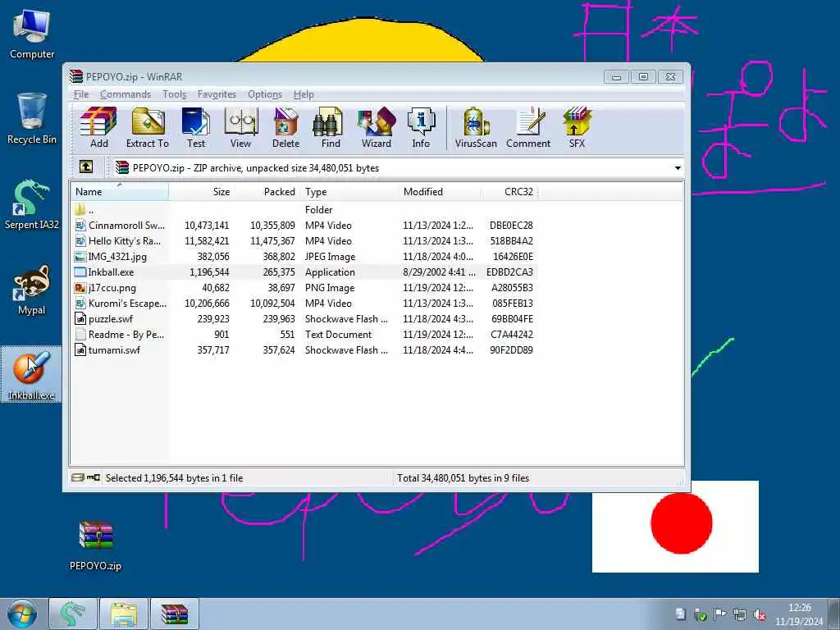Sort by Name column header
840x630 pixels.
coord(120,192)
